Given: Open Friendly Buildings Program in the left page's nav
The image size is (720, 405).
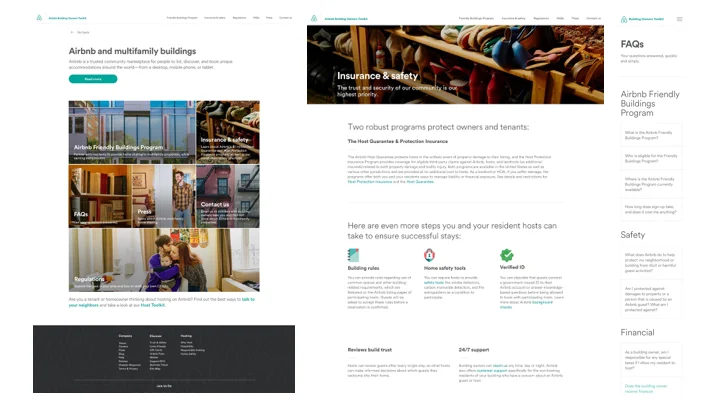Looking at the screenshot, I should 182,18.
